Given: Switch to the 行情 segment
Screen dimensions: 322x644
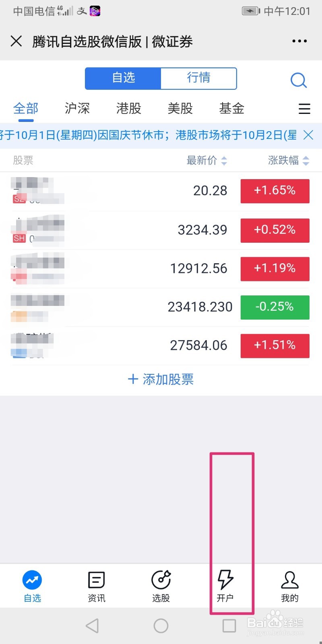Looking at the screenshot, I should 199,78.
